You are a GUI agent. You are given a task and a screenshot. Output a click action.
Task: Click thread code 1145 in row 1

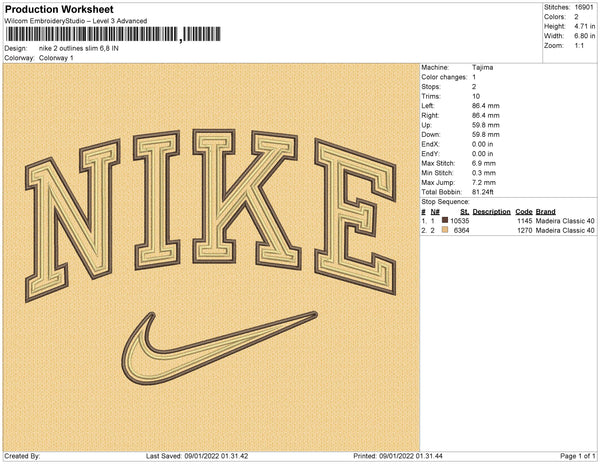525,221
